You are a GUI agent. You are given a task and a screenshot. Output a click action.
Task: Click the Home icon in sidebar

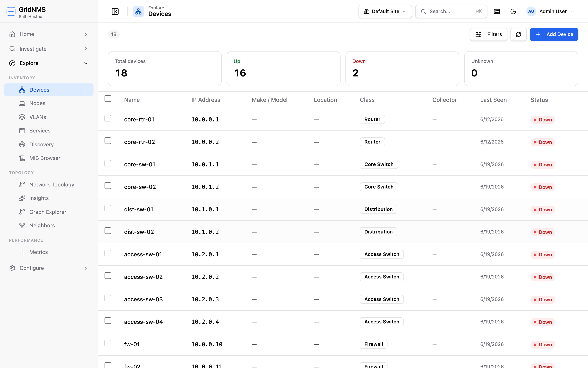(12, 34)
